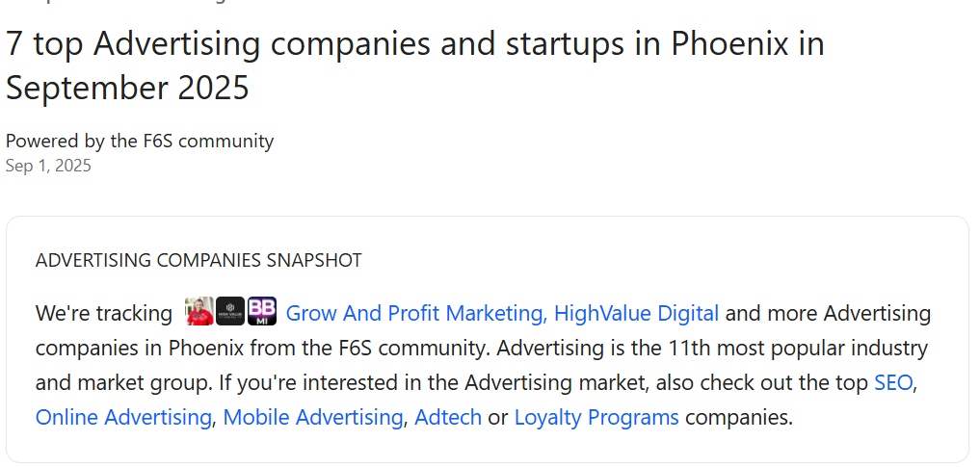
Task: Click 'September 2025' in the heading
Action: tap(127, 88)
